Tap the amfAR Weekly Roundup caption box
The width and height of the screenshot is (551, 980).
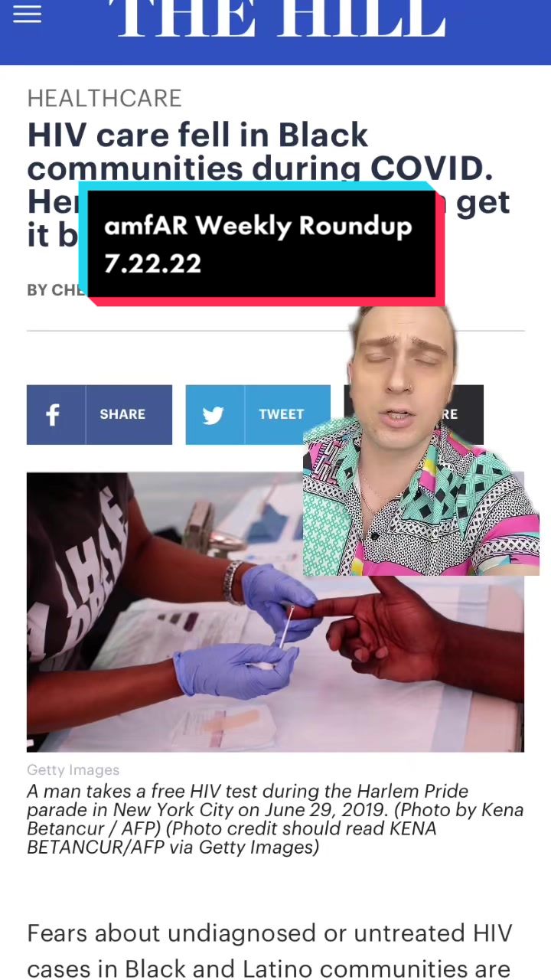pyautogui.click(x=261, y=244)
